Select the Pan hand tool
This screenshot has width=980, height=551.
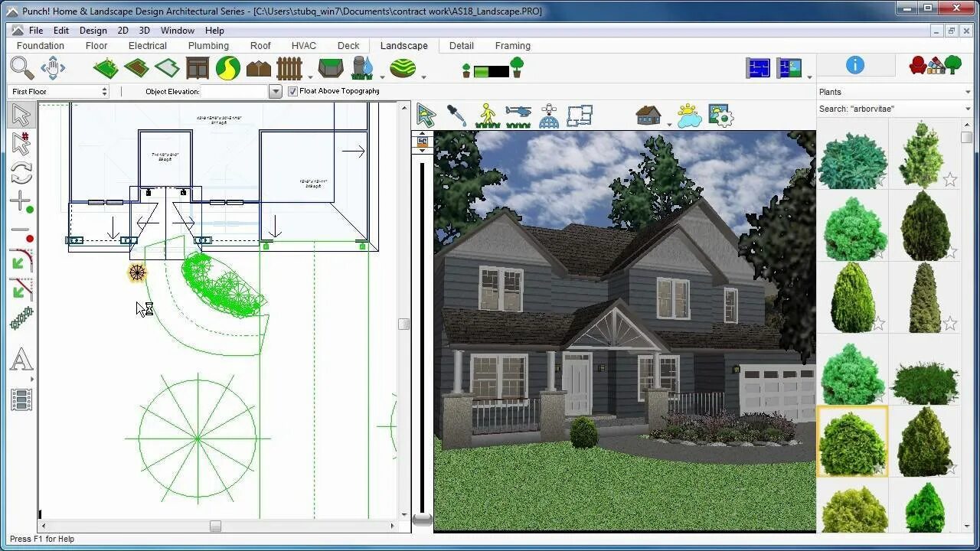pos(53,68)
